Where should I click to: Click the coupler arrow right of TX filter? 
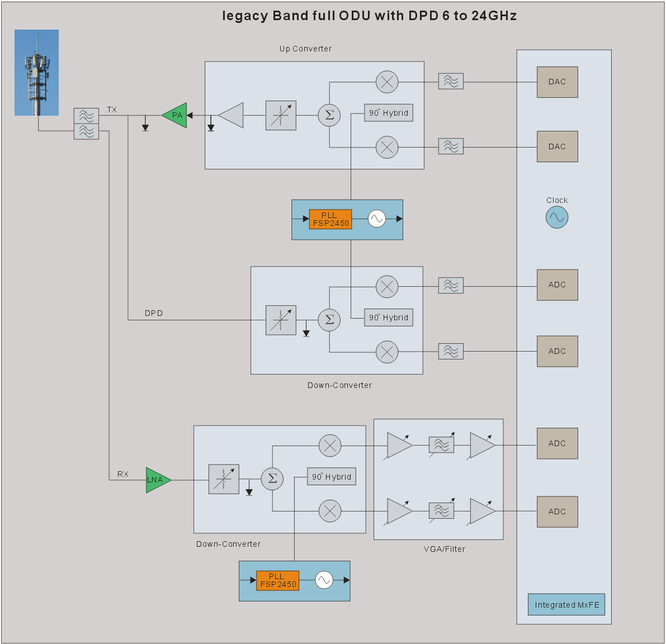[x=145, y=123]
